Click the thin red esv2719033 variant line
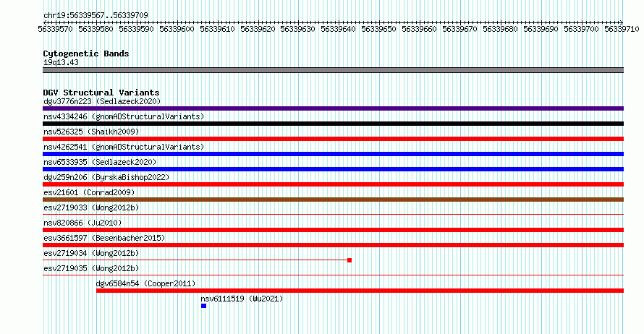Image resolution: width=644 pixels, height=334 pixels. [x=333, y=214]
